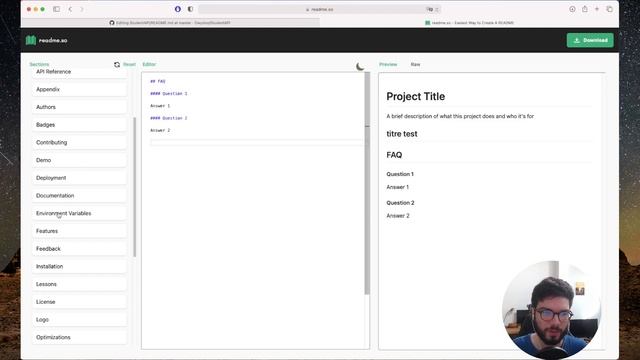Add the Documentation section

pyautogui.click(x=80, y=196)
